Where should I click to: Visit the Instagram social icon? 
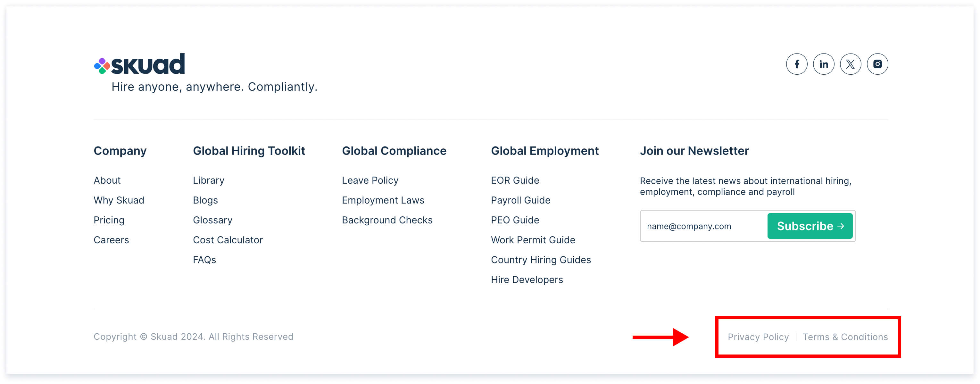pos(877,64)
